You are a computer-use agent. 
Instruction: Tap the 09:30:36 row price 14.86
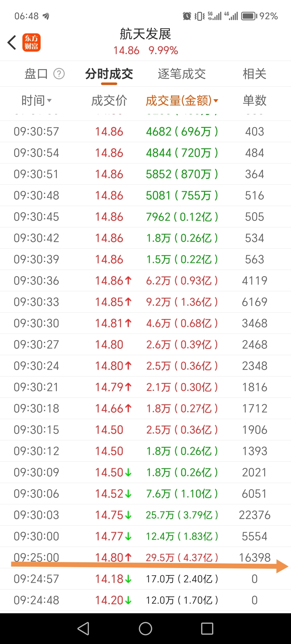click(x=109, y=280)
